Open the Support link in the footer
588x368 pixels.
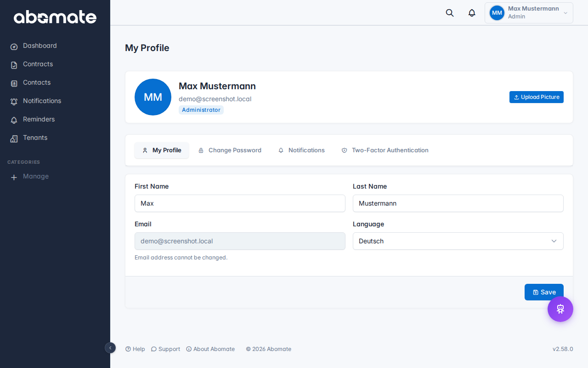165,349
